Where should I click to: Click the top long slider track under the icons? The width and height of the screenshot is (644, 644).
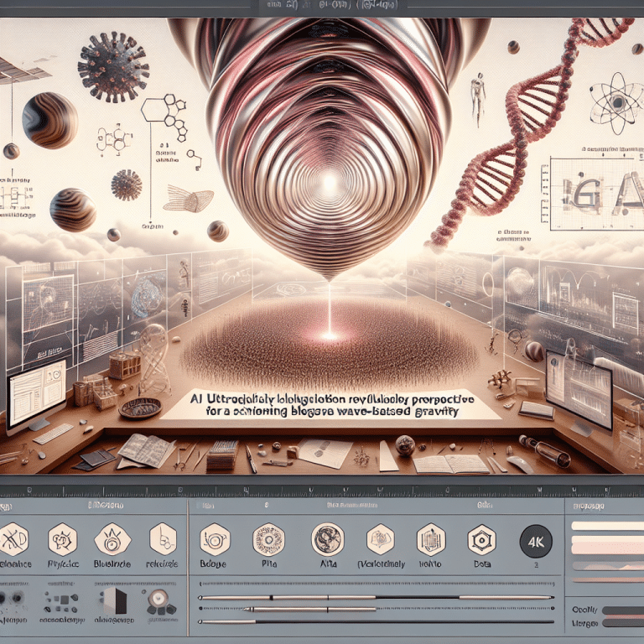click(x=376, y=597)
